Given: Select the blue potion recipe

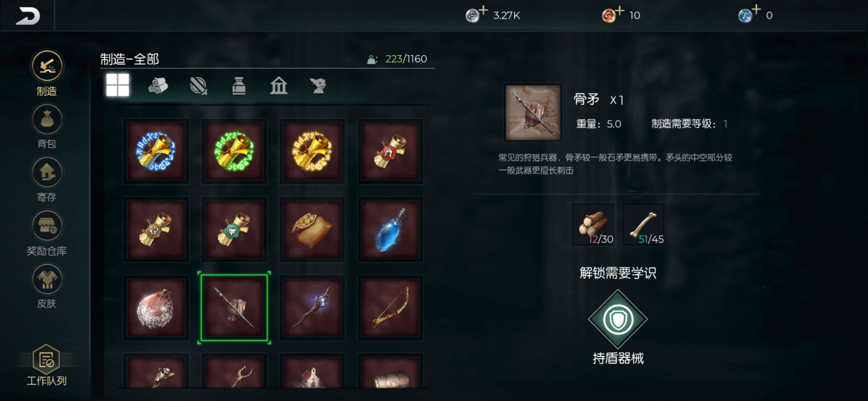Looking at the screenshot, I should pos(391,229).
